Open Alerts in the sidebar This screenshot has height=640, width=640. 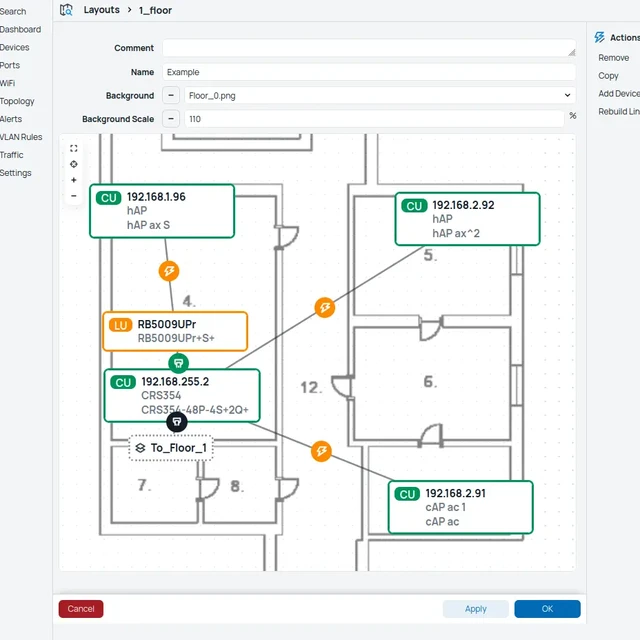tap(11, 119)
